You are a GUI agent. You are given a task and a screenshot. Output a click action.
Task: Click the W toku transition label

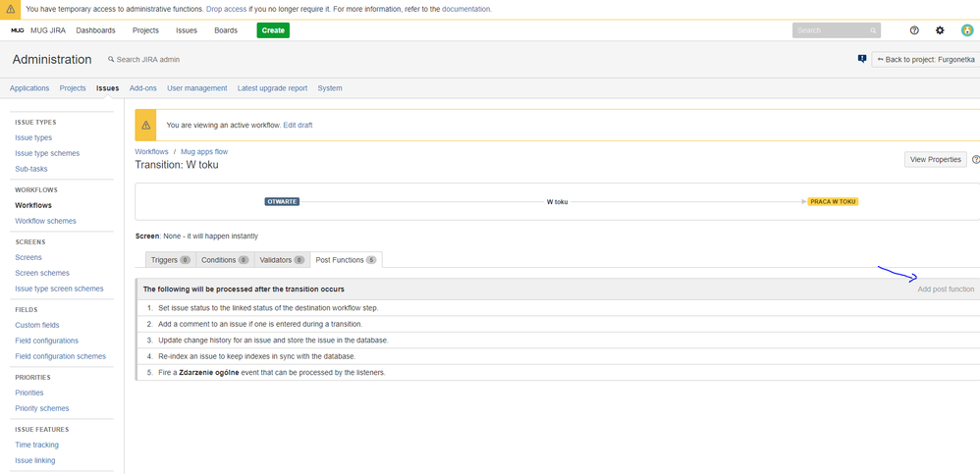[558, 202]
